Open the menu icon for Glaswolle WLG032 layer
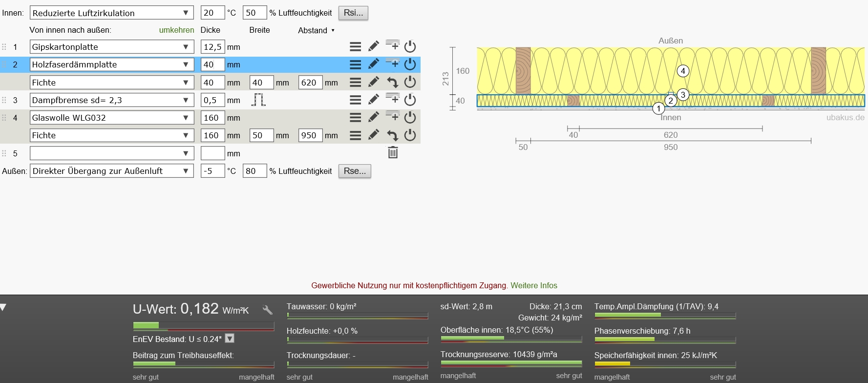The height and width of the screenshot is (383, 868). coord(355,118)
